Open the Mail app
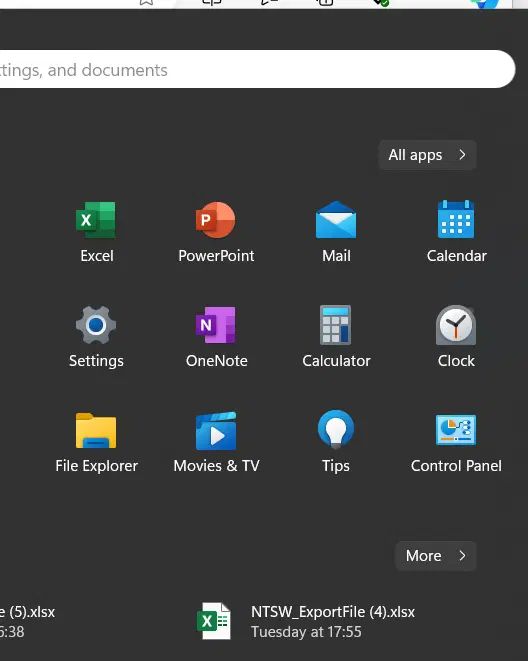This screenshot has height=661, width=528. click(336, 232)
